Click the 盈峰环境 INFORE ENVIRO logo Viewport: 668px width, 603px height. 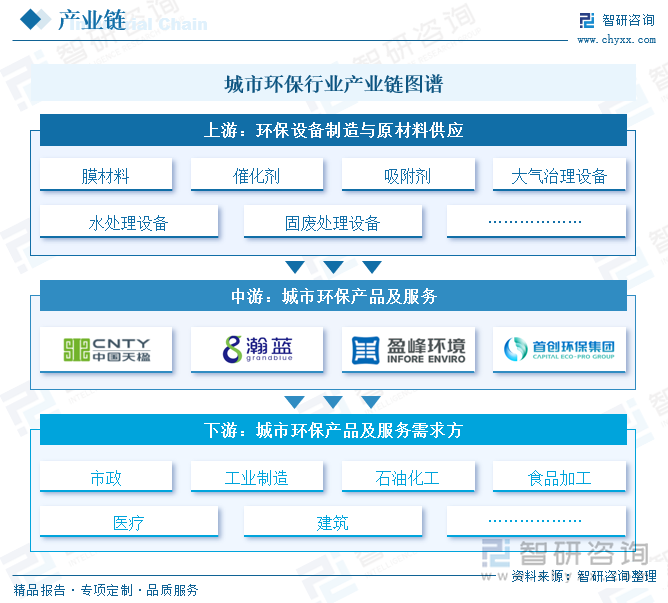[408, 350]
